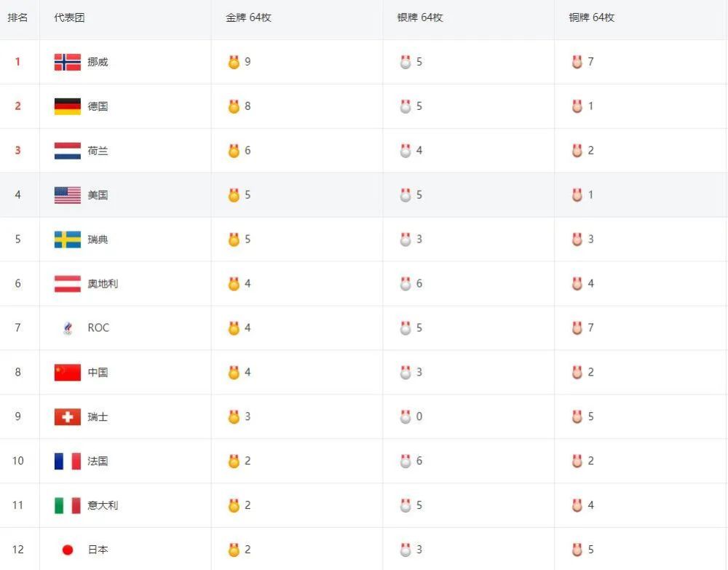The height and width of the screenshot is (570, 728).
Task: Click the Japan flag icon
Action: [67, 550]
